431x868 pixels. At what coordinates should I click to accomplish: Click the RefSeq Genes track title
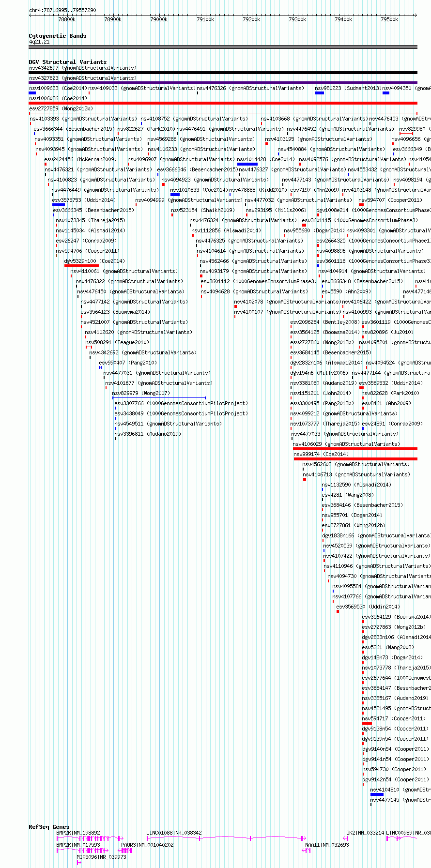point(49,827)
